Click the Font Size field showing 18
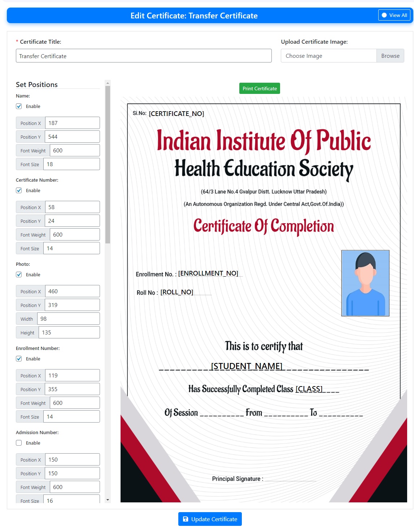Viewport: 414px width, 532px height. click(x=71, y=164)
